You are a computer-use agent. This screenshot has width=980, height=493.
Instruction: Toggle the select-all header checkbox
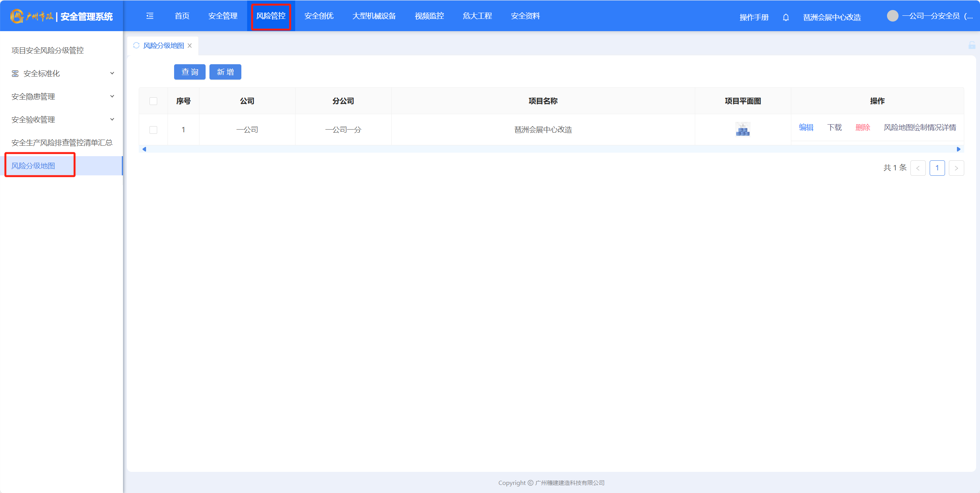coord(153,101)
